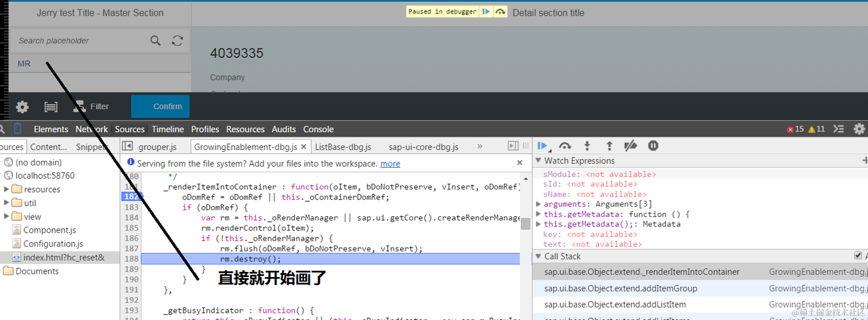Screen dimensions: 868x320
Task: Switch to the Timeline tab
Action: (168, 129)
